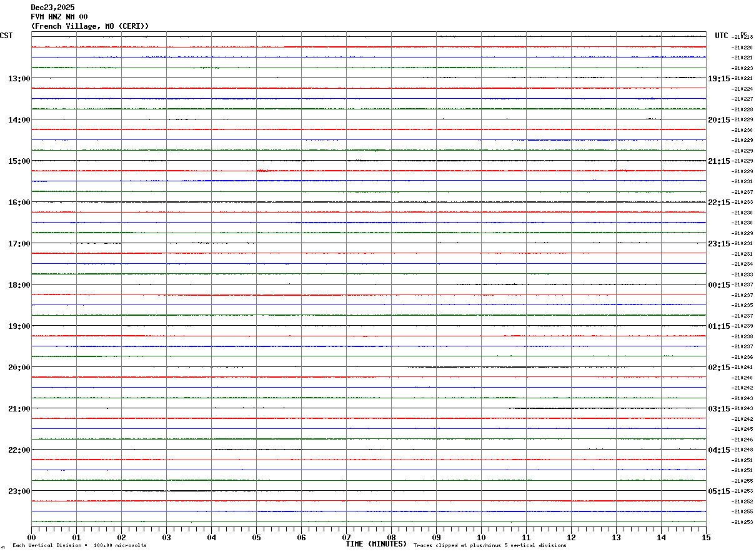
Task: Click the 22:15 UTC time label
Action: click(x=719, y=202)
